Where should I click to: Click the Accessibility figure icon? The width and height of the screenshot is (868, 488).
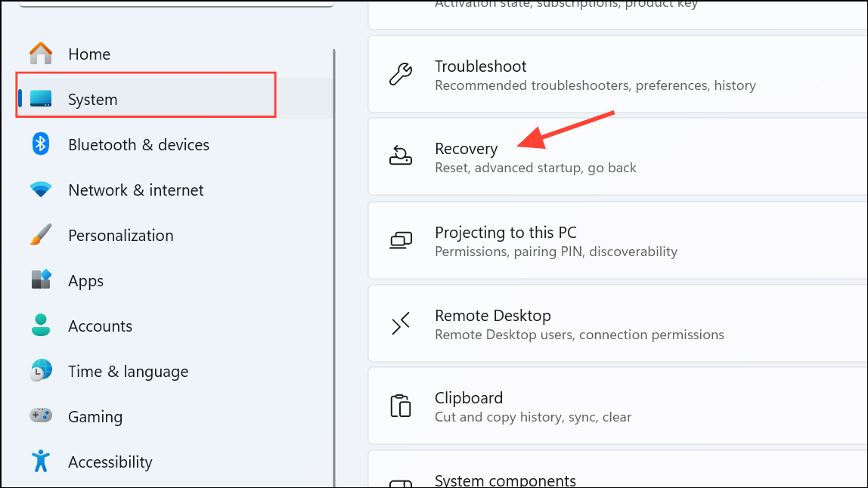coord(40,461)
